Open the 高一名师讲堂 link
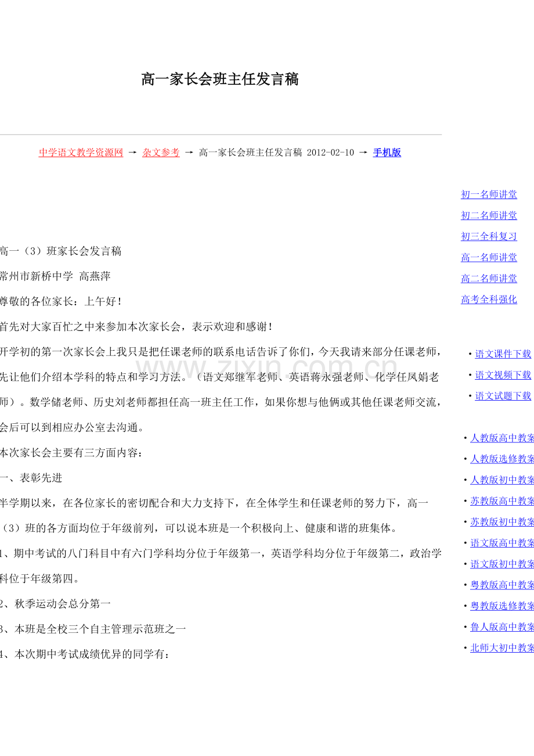The width and height of the screenshot is (534, 756). [x=489, y=257]
